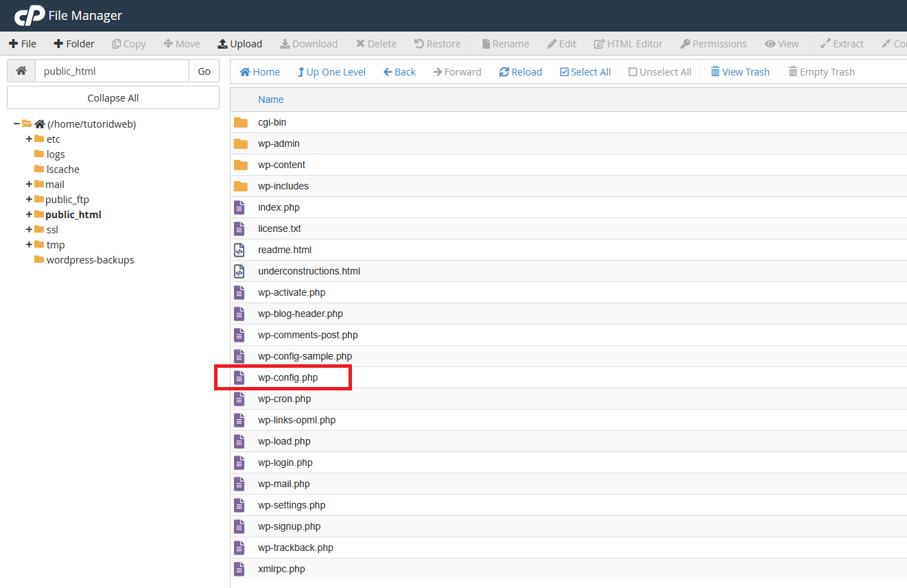Click Unselect All to clear selection

pyautogui.click(x=659, y=71)
